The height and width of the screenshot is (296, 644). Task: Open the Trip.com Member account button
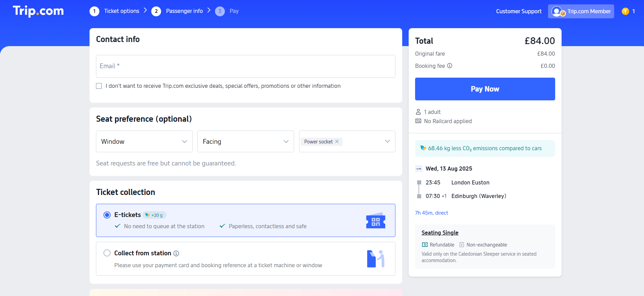[x=581, y=12]
